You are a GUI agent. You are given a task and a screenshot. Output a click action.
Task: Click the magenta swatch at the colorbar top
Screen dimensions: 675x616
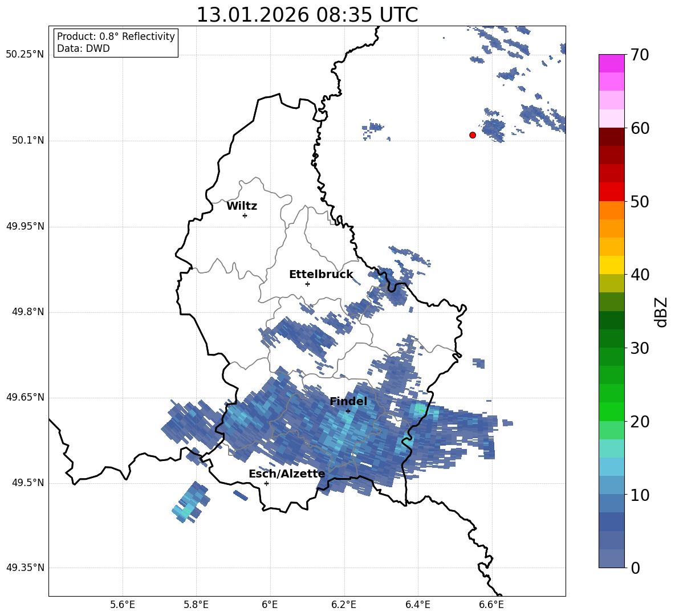point(611,63)
